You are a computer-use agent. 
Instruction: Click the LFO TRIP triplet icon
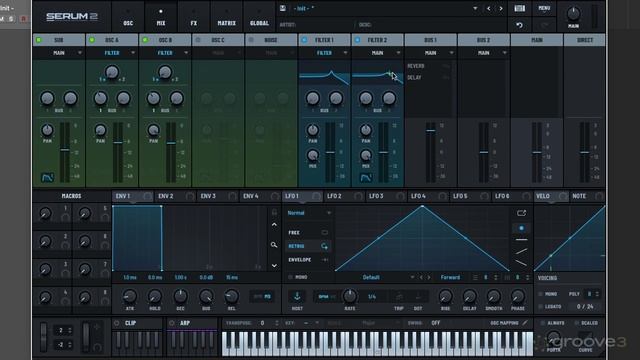pyautogui.click(x=399, y=297)
